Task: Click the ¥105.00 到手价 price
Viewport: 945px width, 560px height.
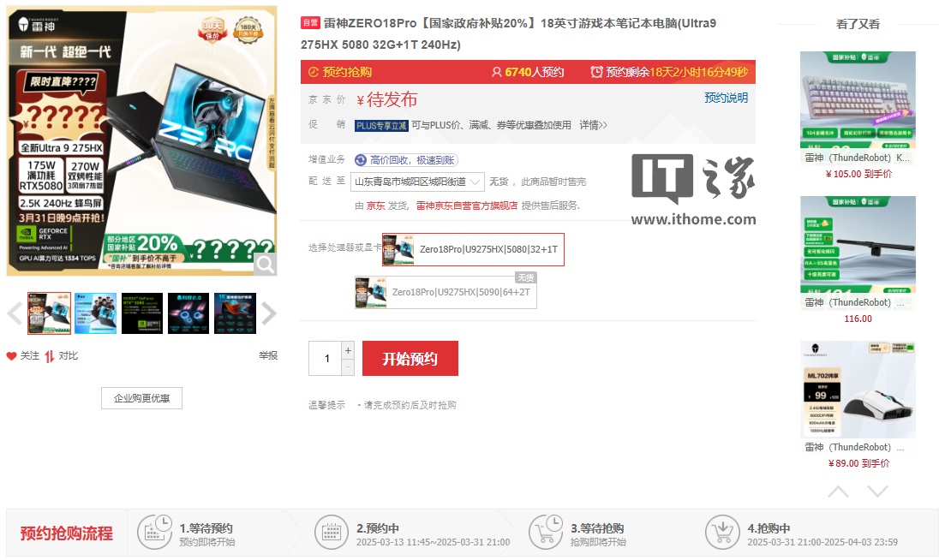Action: (858, 174)
